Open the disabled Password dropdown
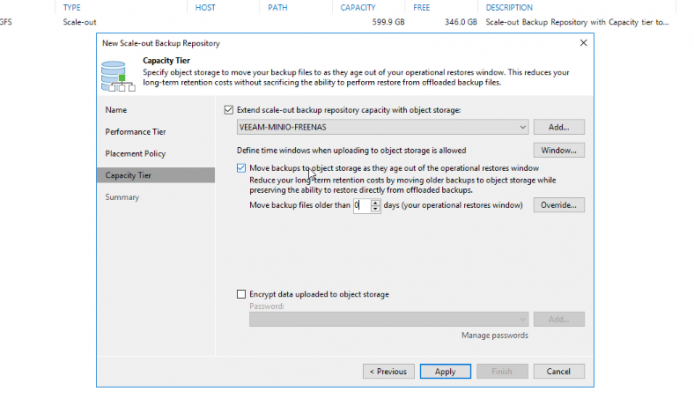 coord(389,319)
